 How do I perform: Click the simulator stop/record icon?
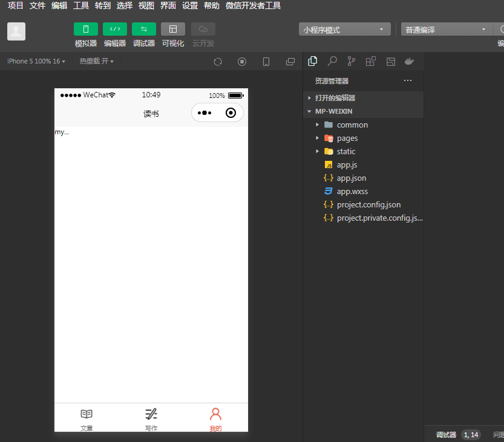point(242,62)
